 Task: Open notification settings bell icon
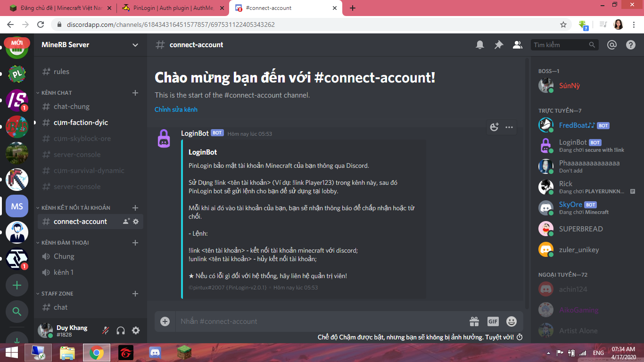[480, 45]
